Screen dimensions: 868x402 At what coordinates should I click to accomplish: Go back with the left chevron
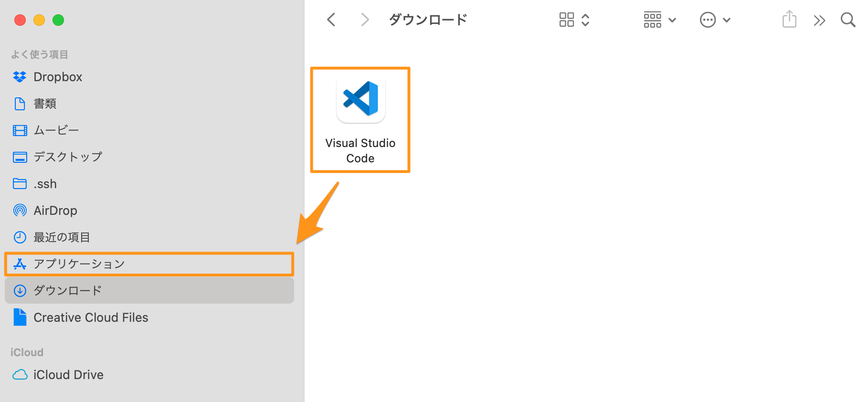tap(331, 20)
